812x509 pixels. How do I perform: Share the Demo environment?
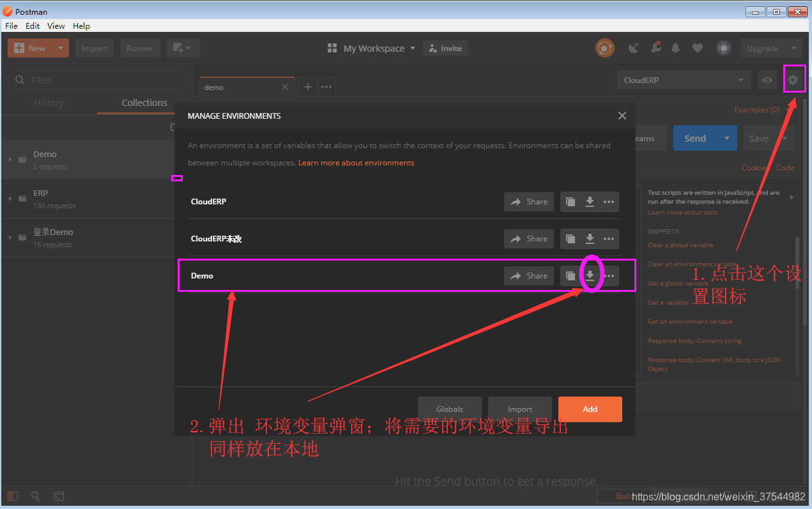[529, 276]
